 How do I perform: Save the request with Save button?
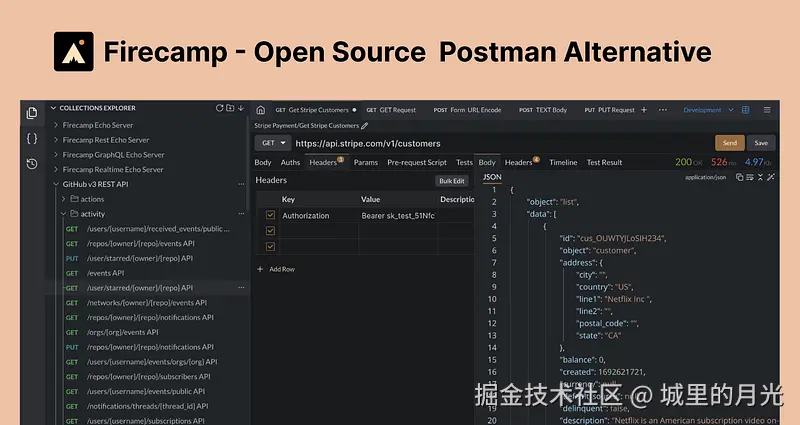[761, 143]
